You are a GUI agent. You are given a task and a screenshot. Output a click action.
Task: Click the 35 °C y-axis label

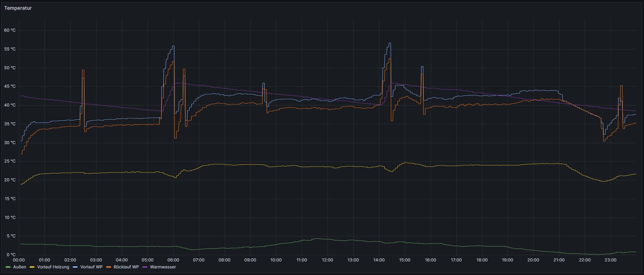point(10,124)
